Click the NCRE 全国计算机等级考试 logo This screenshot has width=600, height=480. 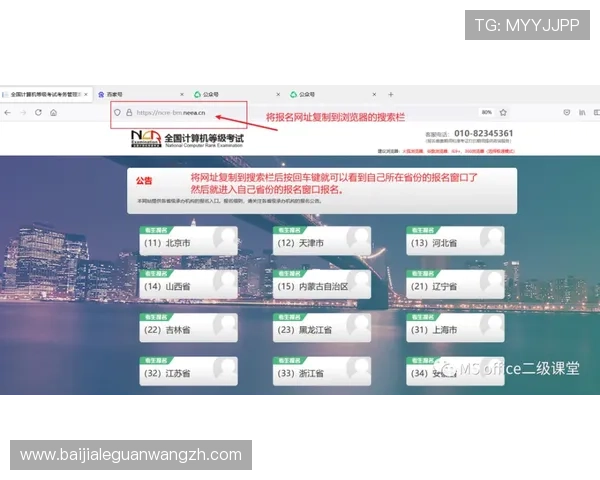tap(187, 139)
